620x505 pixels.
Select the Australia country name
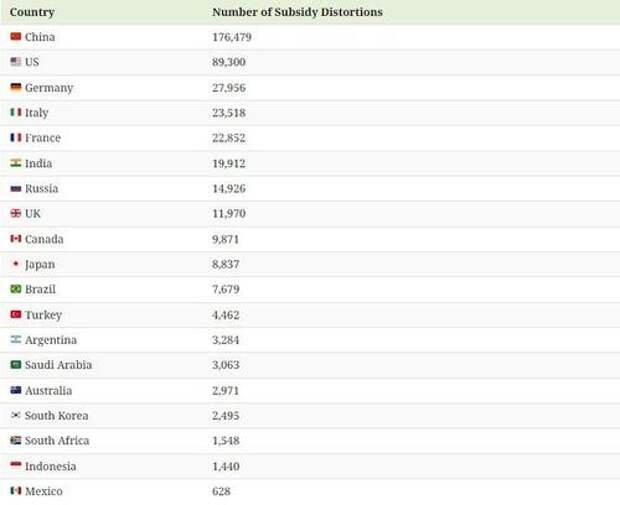coord(48,390)
